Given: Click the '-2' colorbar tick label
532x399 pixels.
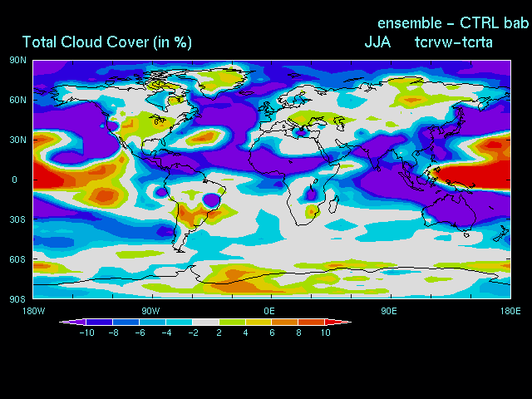Looking at the screenshot, I should coord(194,332).
